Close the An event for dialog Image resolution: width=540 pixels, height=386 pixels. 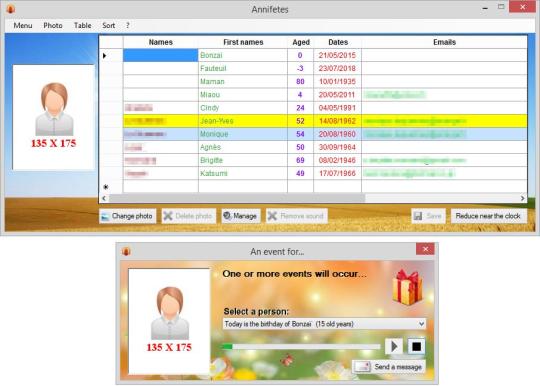tap(425, 249)
